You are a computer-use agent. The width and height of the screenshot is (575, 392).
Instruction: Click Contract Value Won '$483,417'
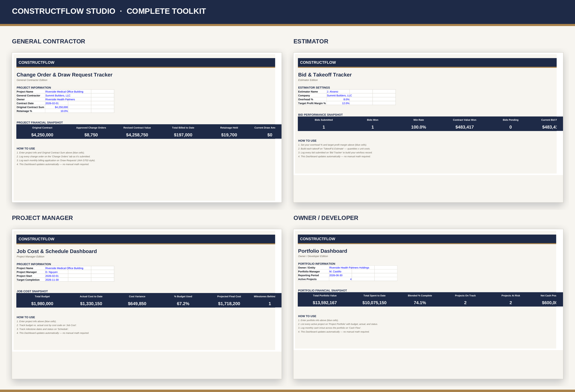pos(464,127)
